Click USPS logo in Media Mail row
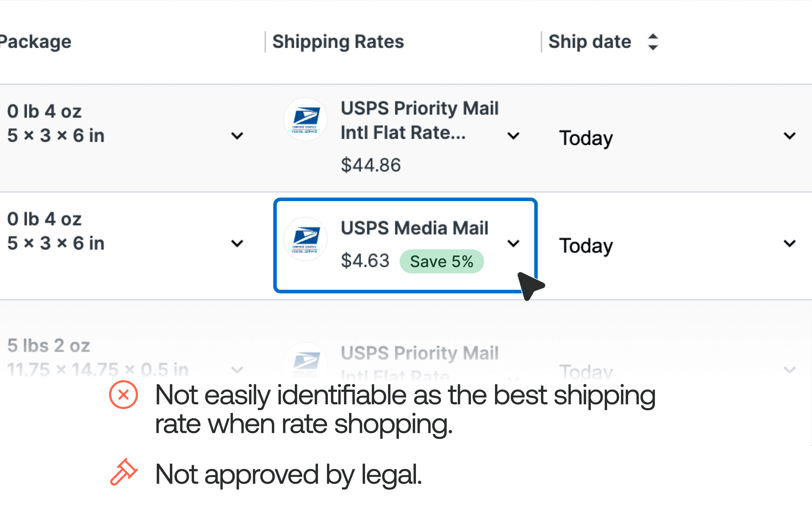The width and height of the screenshot is (812, 507). [x=305, y=239]
